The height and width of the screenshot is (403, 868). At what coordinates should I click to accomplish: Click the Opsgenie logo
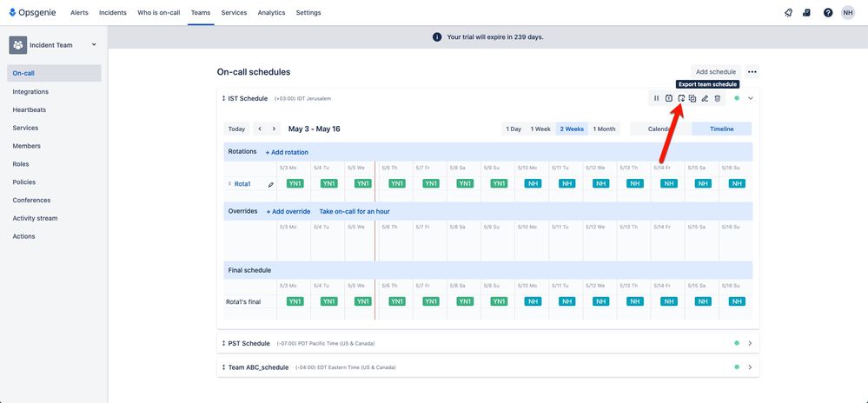tap(32, 12)
